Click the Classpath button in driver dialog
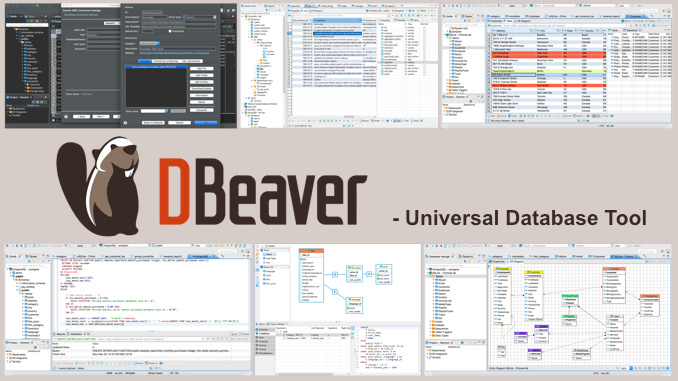Viewport: 678px width, 381px height. [201, 110]
